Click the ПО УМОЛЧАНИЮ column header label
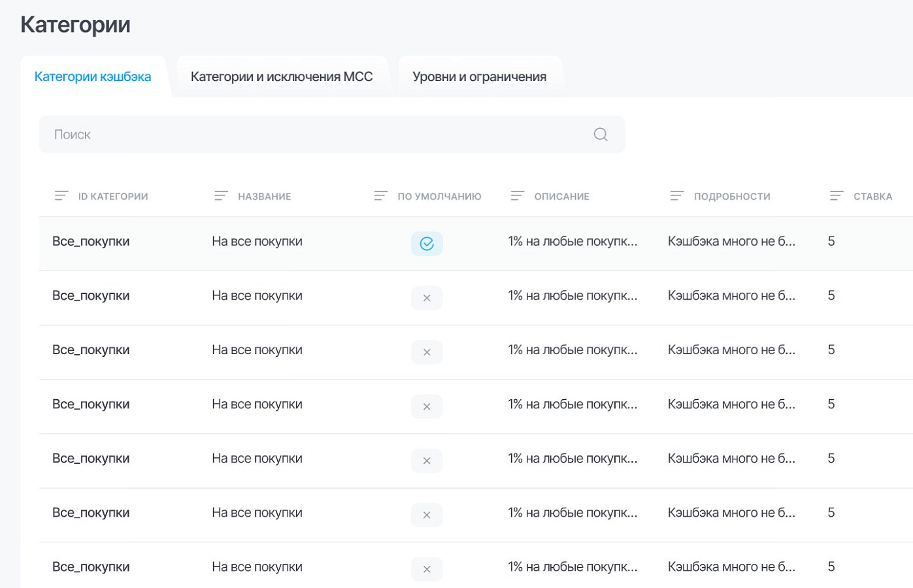The image size is (913, 588). (439, 197)
